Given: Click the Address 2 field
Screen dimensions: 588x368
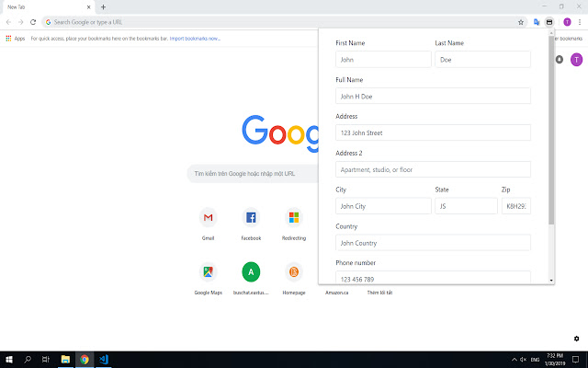Looking at the screenshot, I should [433, 169].
